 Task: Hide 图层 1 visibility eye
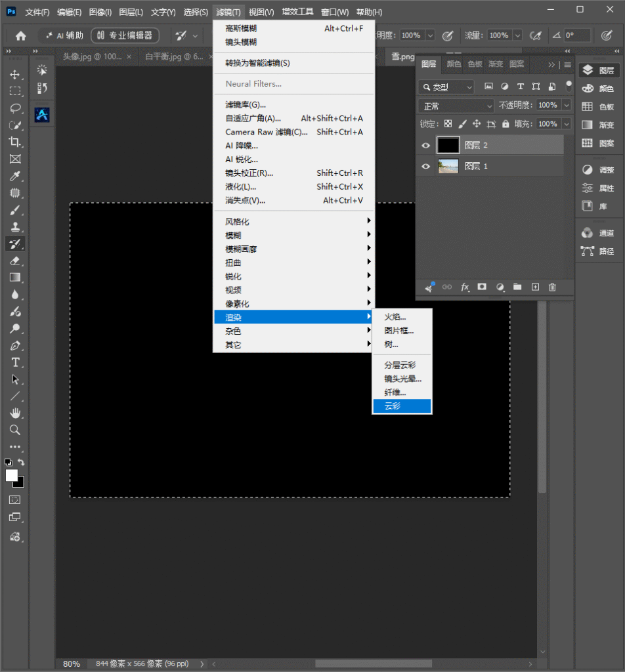tap(425, 166)
